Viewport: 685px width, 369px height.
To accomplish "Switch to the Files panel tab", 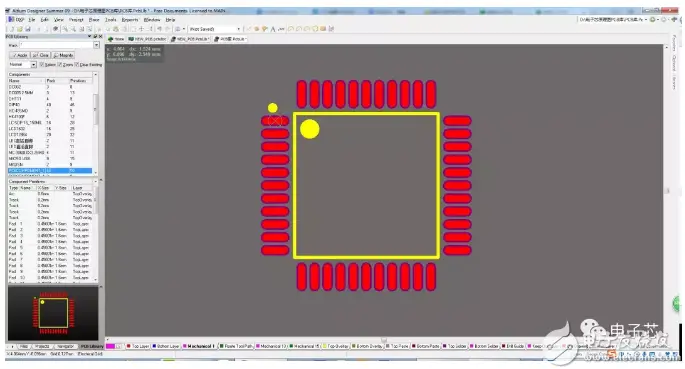I will (x=24, y=346).
